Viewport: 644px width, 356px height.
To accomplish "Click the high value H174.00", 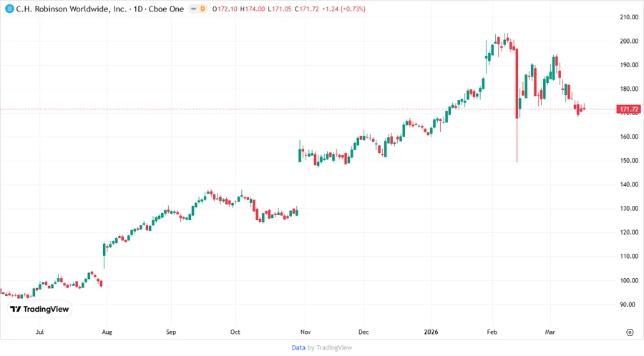I will (252, 9).
